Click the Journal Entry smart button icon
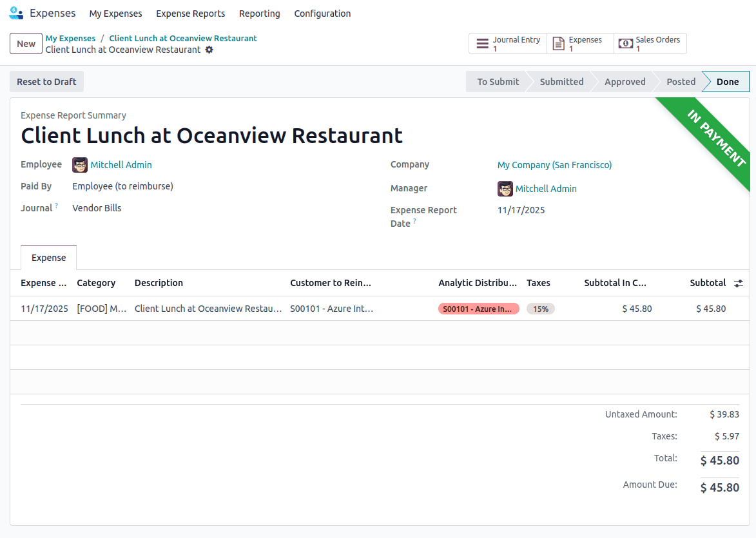Screen dimensions: 756x538 tap(481, 43)
